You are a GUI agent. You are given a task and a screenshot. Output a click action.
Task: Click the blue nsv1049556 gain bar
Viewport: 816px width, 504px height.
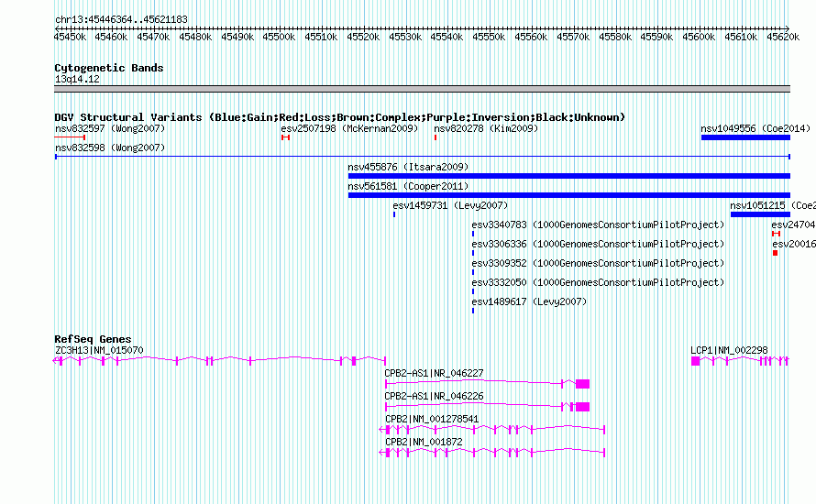click(x=745, y=137)
